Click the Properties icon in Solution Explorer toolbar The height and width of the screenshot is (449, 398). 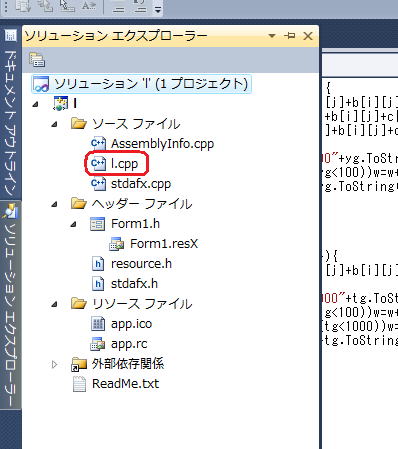point(37,60)
